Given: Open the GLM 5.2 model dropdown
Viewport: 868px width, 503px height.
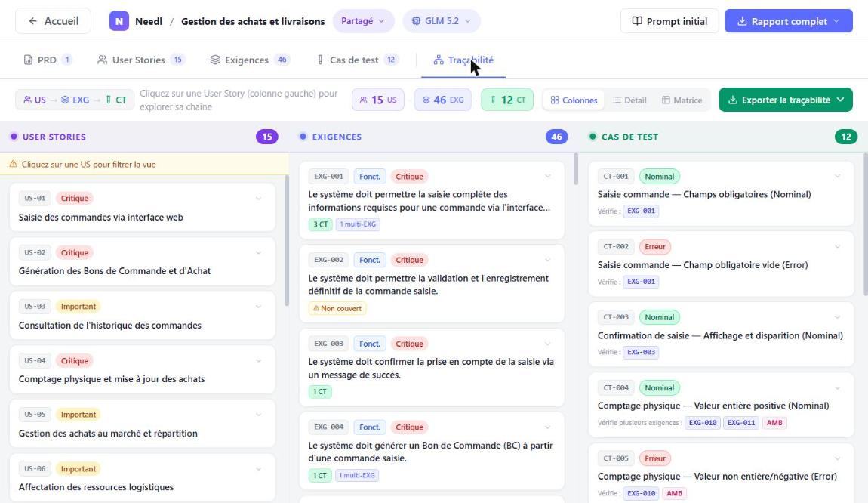Looking at the screenshot, I should [442, 21].
